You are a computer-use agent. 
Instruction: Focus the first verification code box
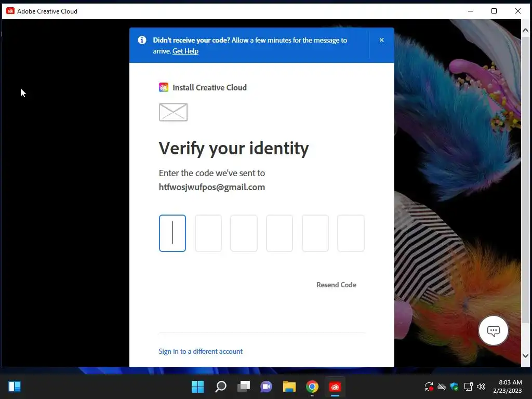click(172, 233)
